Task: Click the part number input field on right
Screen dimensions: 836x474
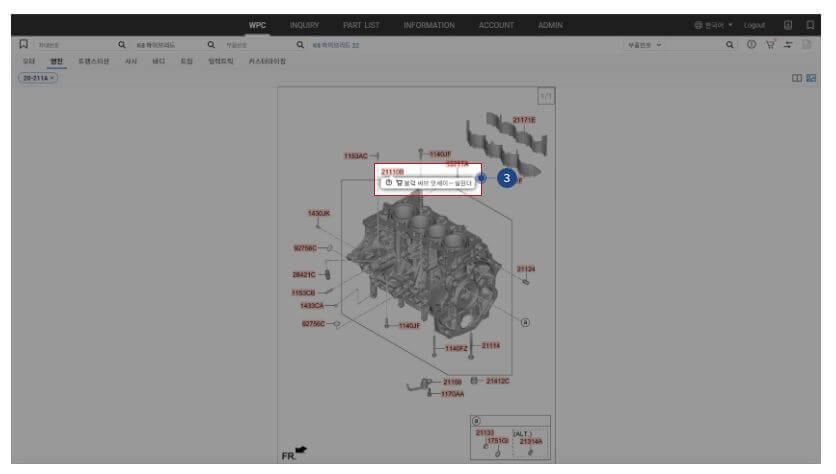Action: pyautogui.click(x=695, y=45)
